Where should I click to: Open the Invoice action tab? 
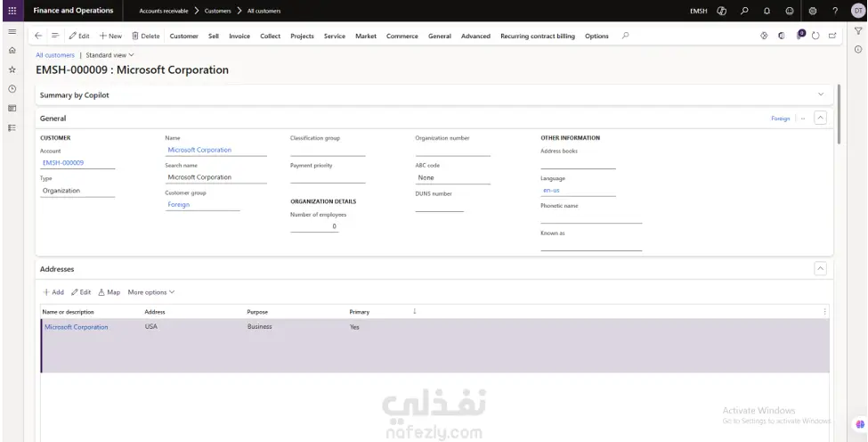coord(239,36)
